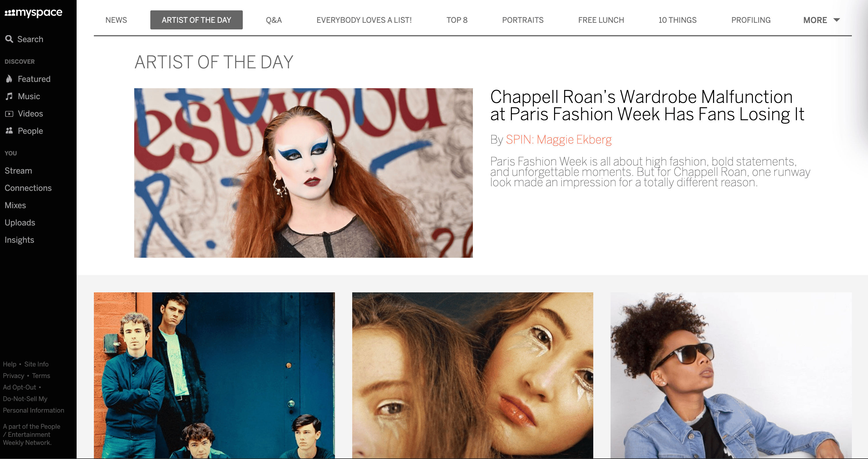This screenshot has width=868, height=459.
Task: Click the Chappell Roan featured photo
Action: pos(303,173)
